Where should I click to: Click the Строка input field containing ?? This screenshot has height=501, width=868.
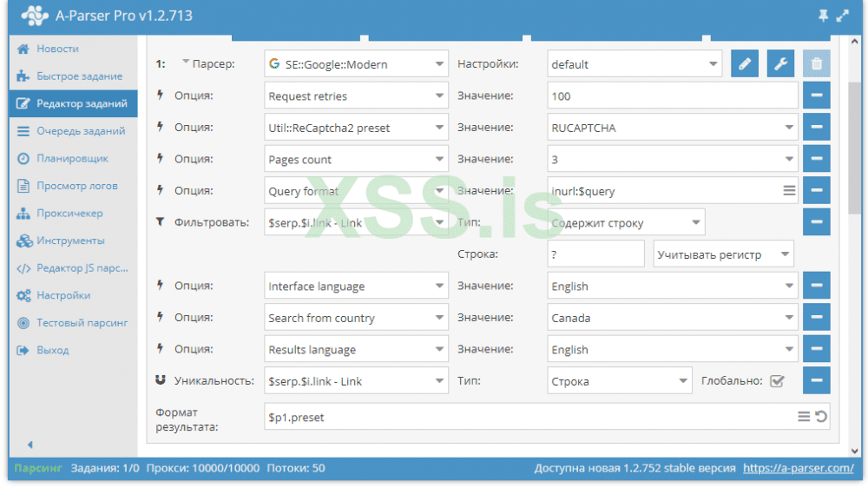(x=595, y=254)
